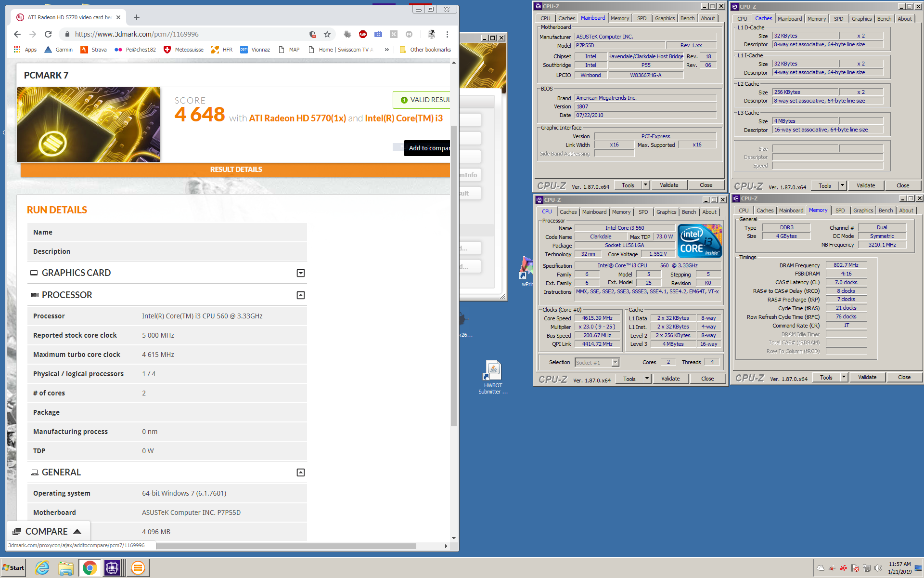Viewport: 924px width, 578px height.
Task: Open Tools dropdown arrow in Mainboard CPU-Z window
Action: coord(646,185)
